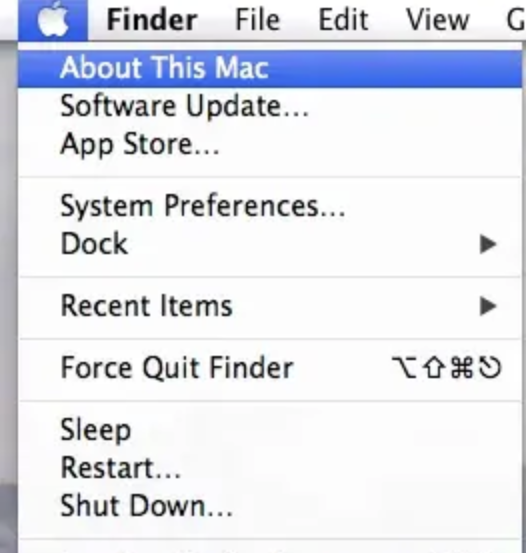
Task: Select the Dock menu entry
Action: 270,244
